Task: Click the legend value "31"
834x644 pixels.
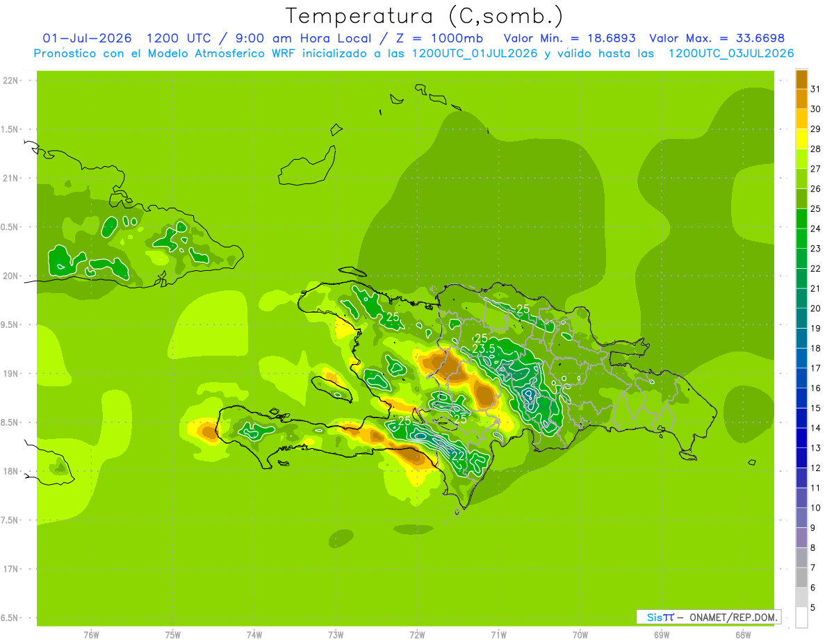Action: (816, 89)
